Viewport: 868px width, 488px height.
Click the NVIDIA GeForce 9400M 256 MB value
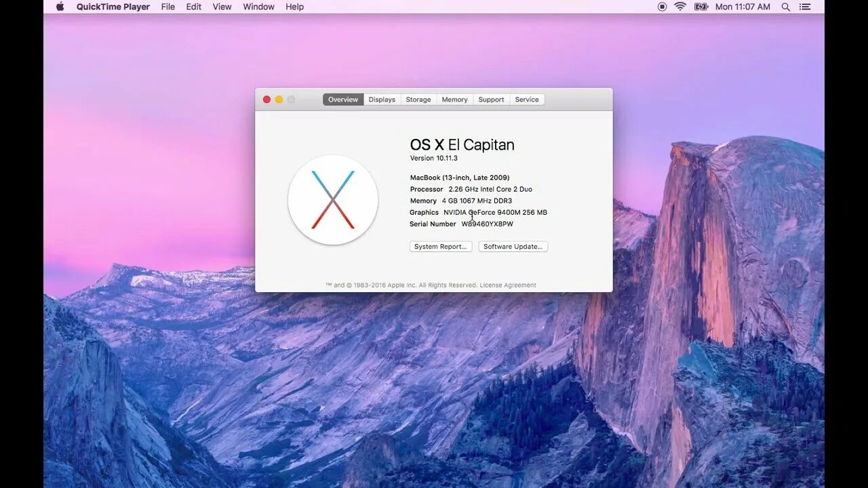point(495,213)
